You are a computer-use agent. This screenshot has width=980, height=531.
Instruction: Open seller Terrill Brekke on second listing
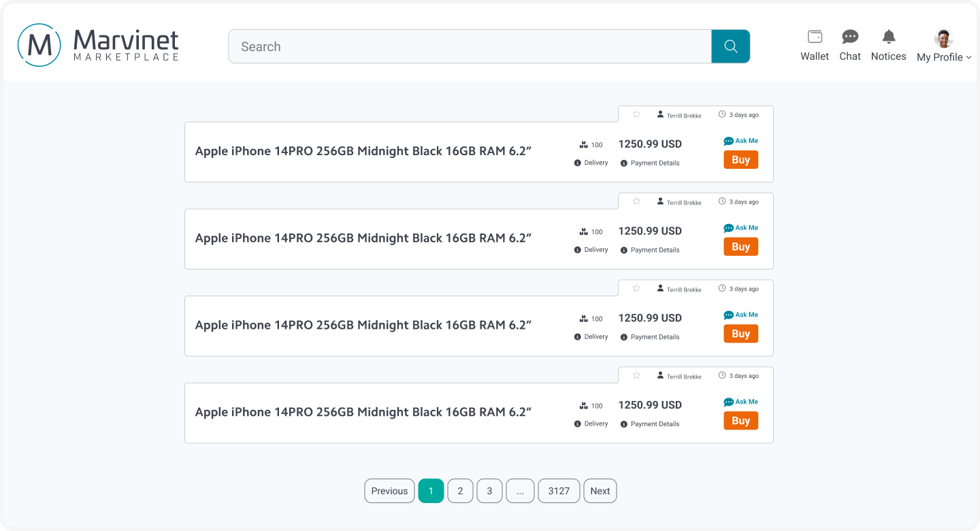tap(679, 202)
